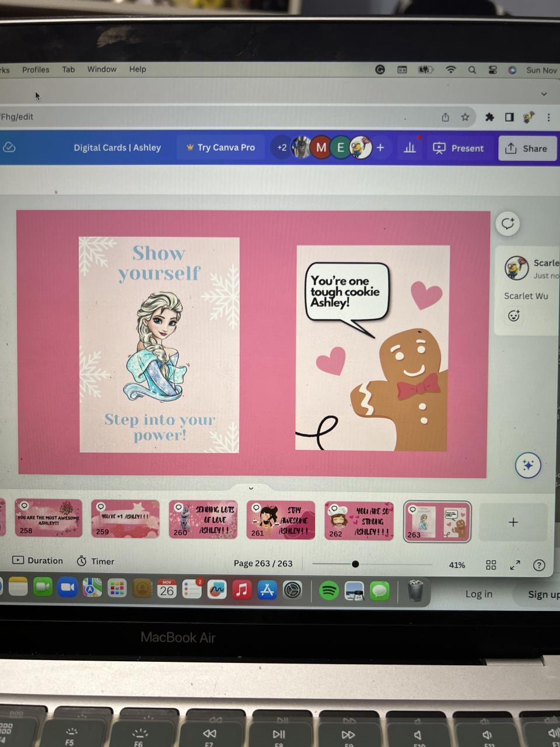The width and height of the screenshot is (560, 747).
Task: Open Spotify in the Dock
Action: click(329, 591)
